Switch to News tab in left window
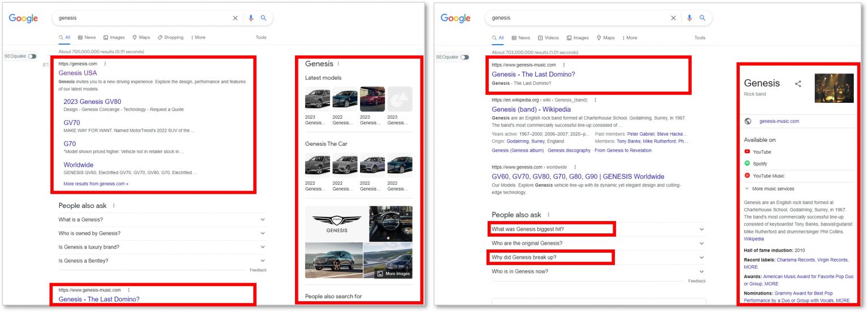Image resolution: width=868 pixels, height=312 pixels. 87,37
